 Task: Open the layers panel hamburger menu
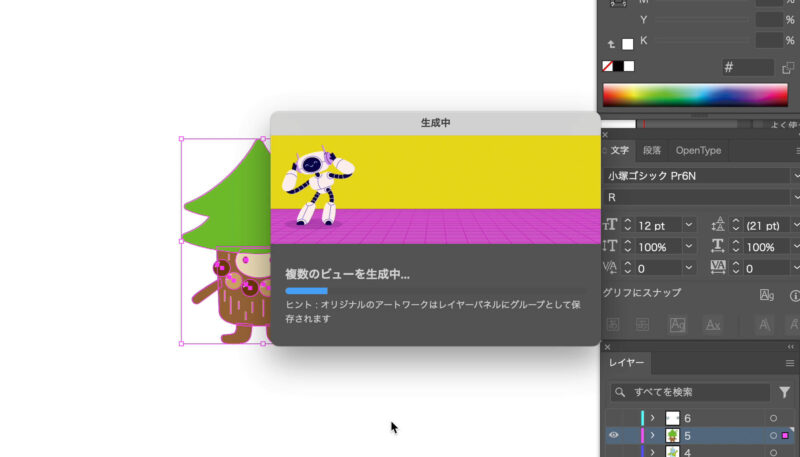pos(790,363)
